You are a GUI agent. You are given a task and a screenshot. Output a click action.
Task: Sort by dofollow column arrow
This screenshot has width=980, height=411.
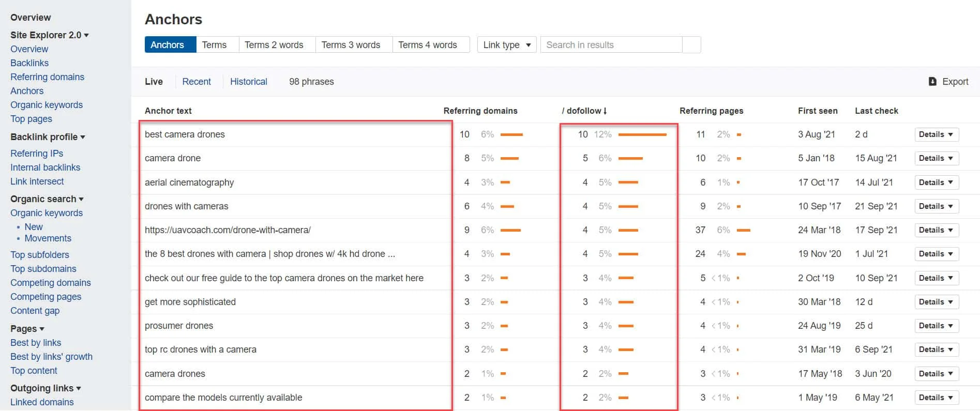pyautogui.click(x=605, y=111)
